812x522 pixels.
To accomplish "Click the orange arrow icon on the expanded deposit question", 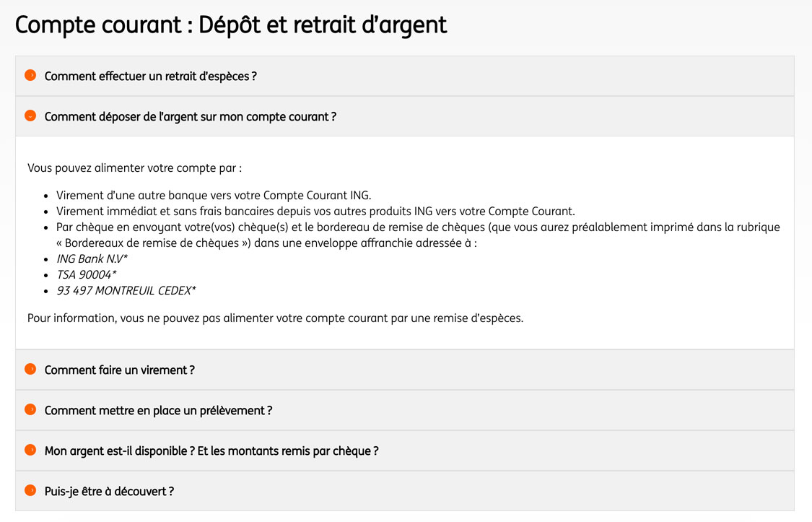I will click(30, 116).
